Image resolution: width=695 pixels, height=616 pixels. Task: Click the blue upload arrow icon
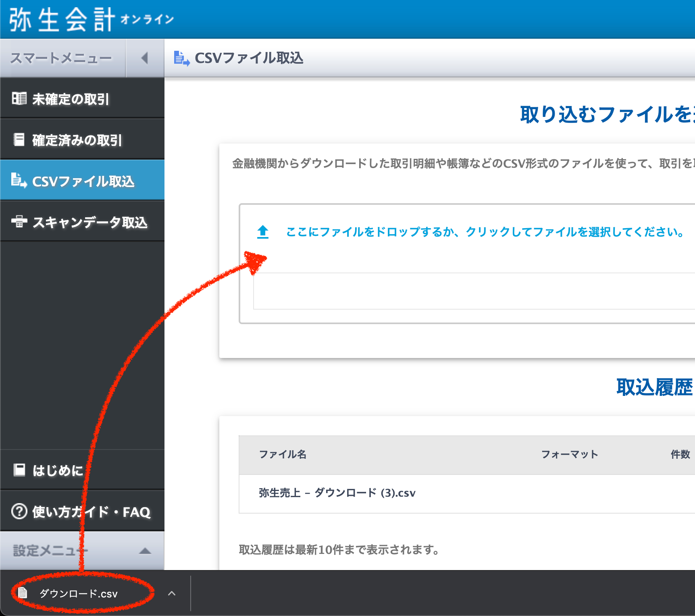click(x=263, y=232)
